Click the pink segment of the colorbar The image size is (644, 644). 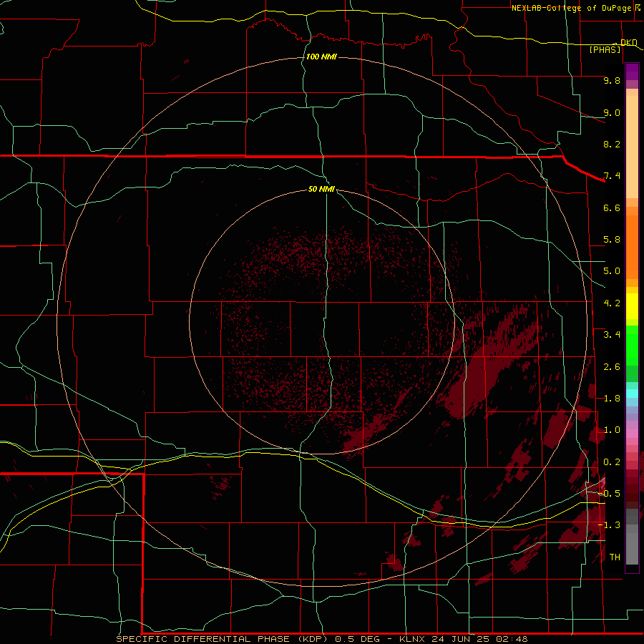(x=632, y=434)
